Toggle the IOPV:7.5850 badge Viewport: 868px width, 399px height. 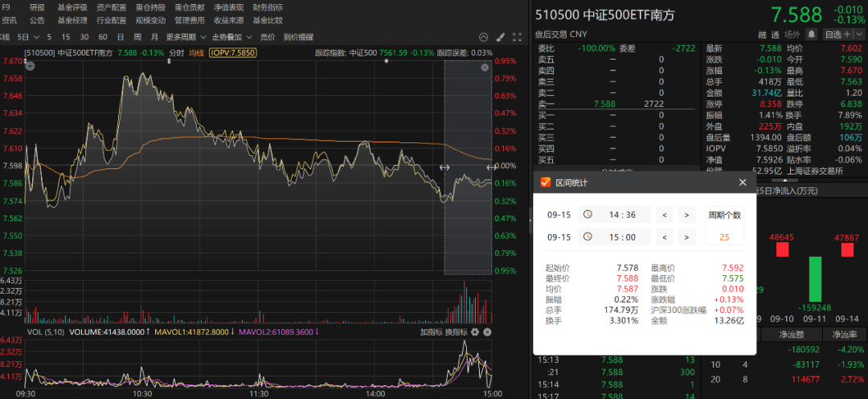232,53
